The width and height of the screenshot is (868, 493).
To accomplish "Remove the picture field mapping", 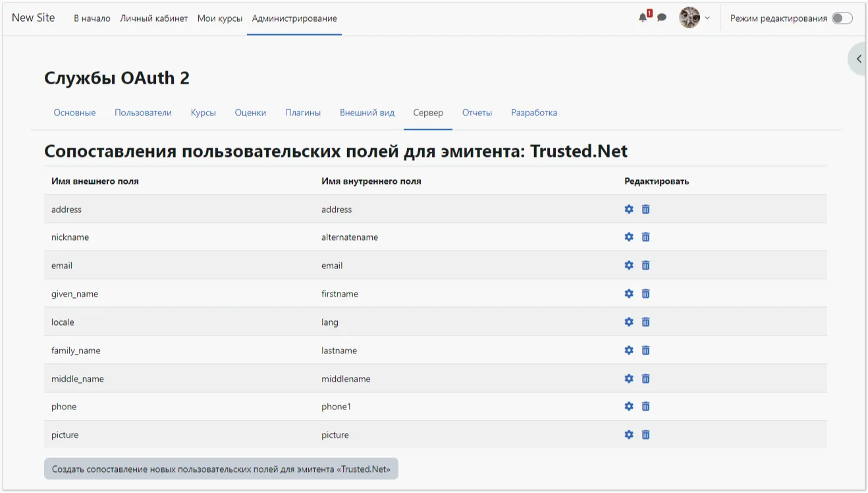I will [645, 434].
